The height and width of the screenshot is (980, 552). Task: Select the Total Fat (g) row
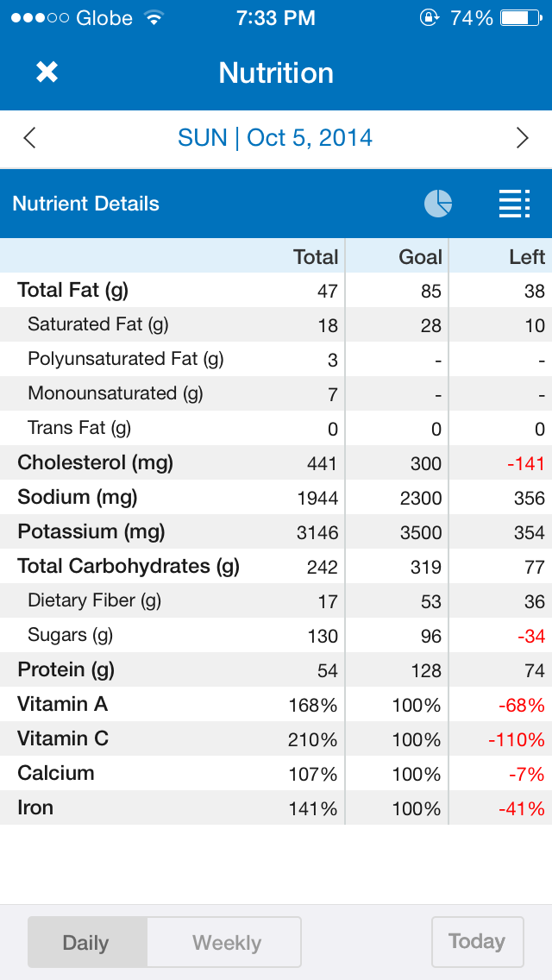click(x=276, y=290)
